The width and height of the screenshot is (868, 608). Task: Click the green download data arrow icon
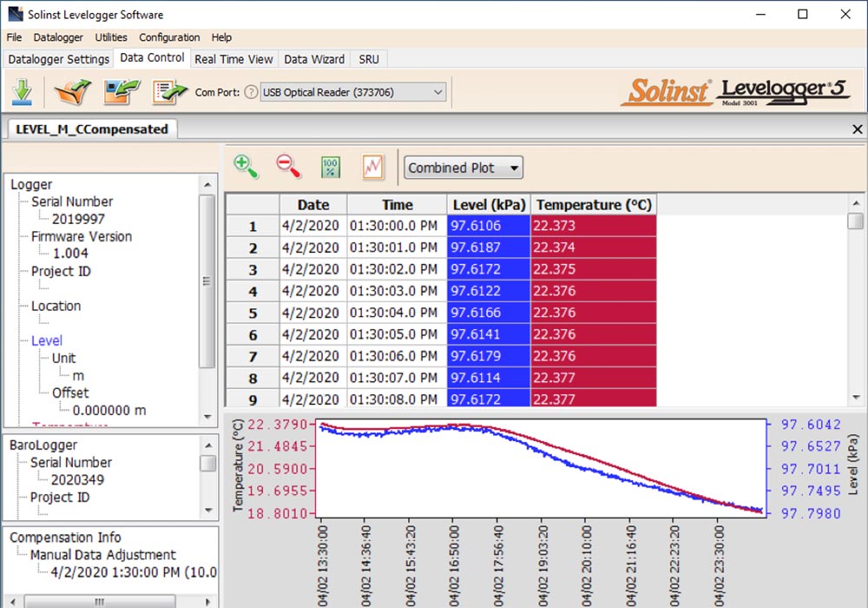coord(23,91)
